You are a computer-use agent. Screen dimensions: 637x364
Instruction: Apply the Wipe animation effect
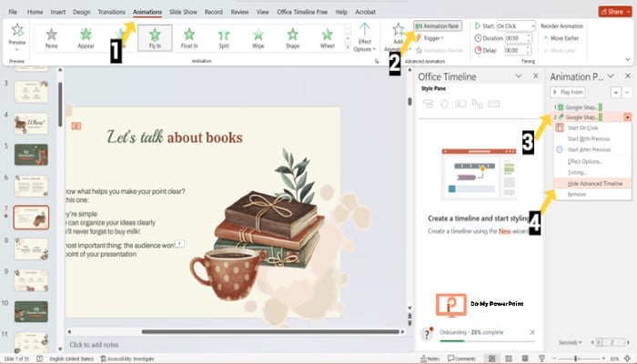[258, 38]
